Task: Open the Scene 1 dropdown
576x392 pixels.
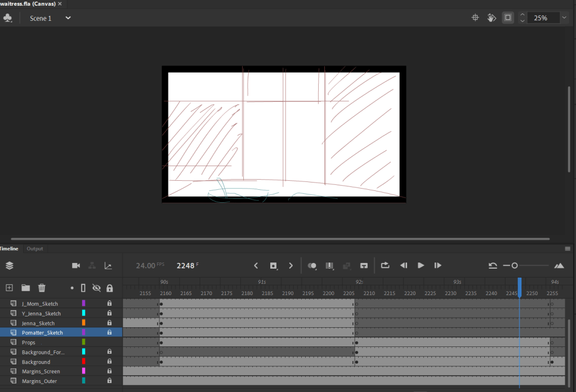Action: pyautogui.click(x=68, y=18)
